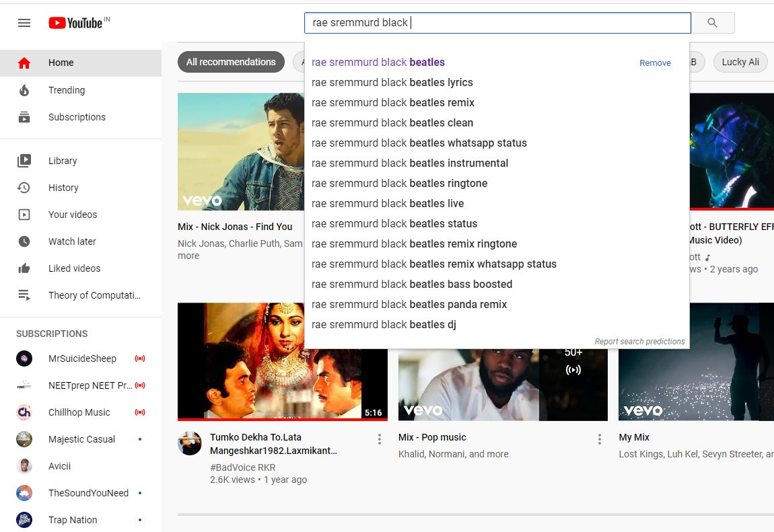Open Avicii subscription

[x=81, y=466]
